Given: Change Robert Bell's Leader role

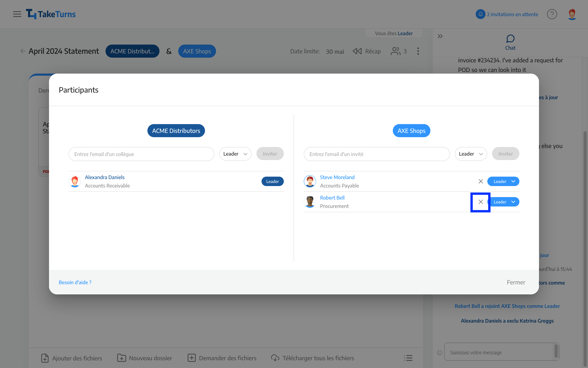Looking at the screenshot, I should pyautogui.click(x=503, y=202).
